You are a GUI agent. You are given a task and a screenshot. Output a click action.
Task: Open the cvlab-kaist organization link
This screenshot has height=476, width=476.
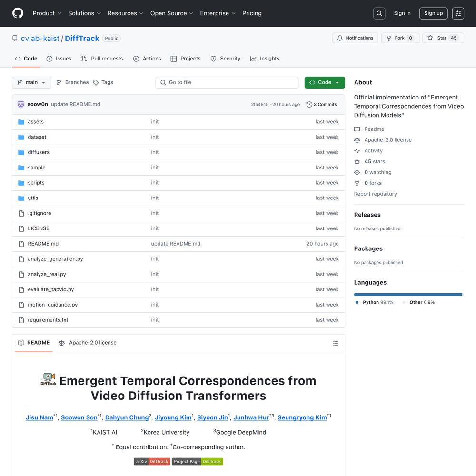(x=40, y=38)
